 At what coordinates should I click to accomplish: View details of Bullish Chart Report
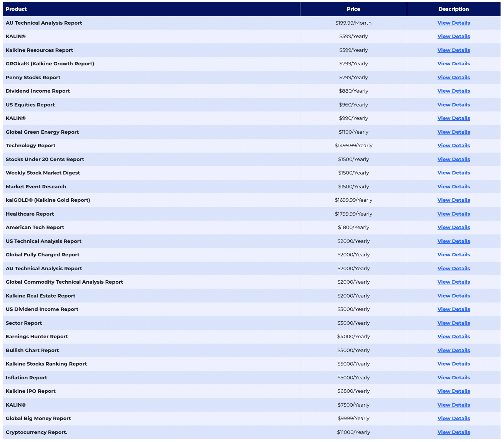[x=454, y=350]
